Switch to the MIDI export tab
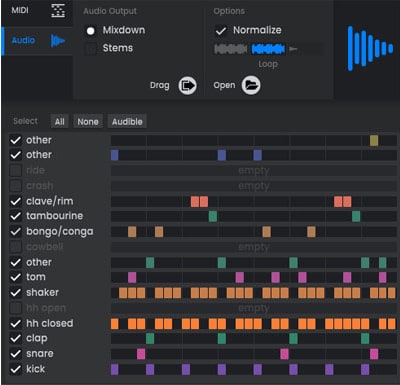 coord(37,12)
